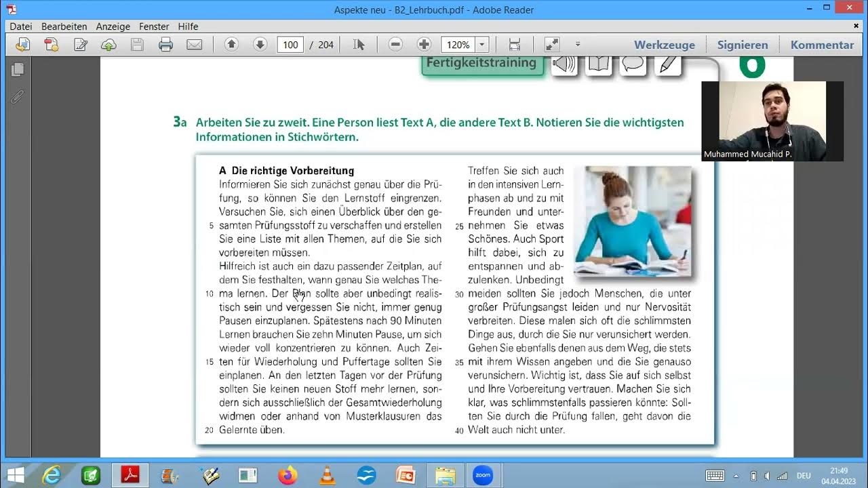
Task: Click the edit/sign document toolbar icon
Action: [81, 45]
